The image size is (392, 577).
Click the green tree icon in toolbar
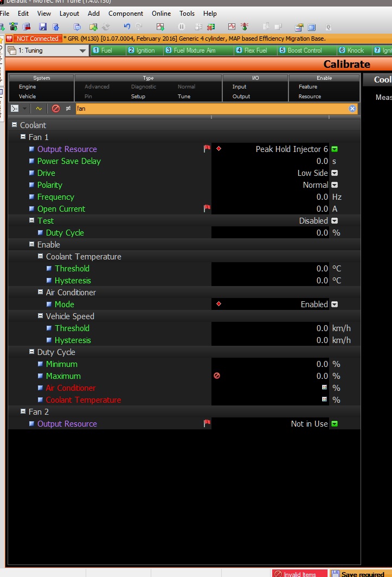14,27
